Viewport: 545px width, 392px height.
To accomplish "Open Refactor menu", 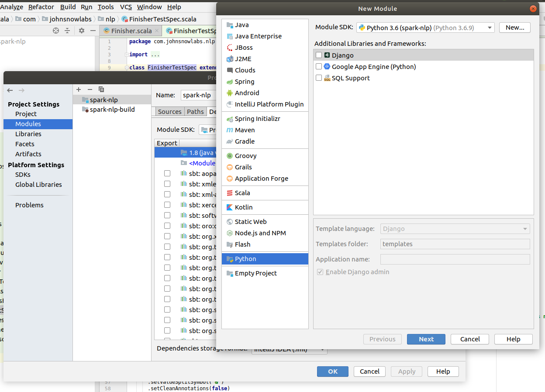I will coord(41,7).
